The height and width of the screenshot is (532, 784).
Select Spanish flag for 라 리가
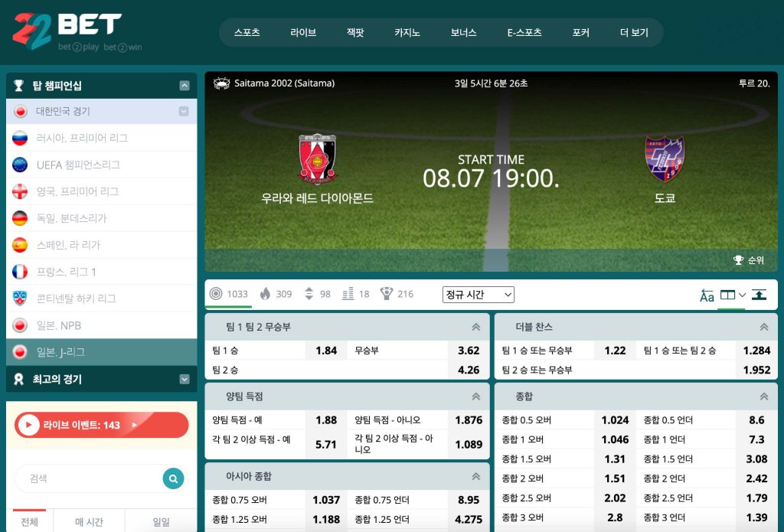pyautogui.click(x=20, y=245)
